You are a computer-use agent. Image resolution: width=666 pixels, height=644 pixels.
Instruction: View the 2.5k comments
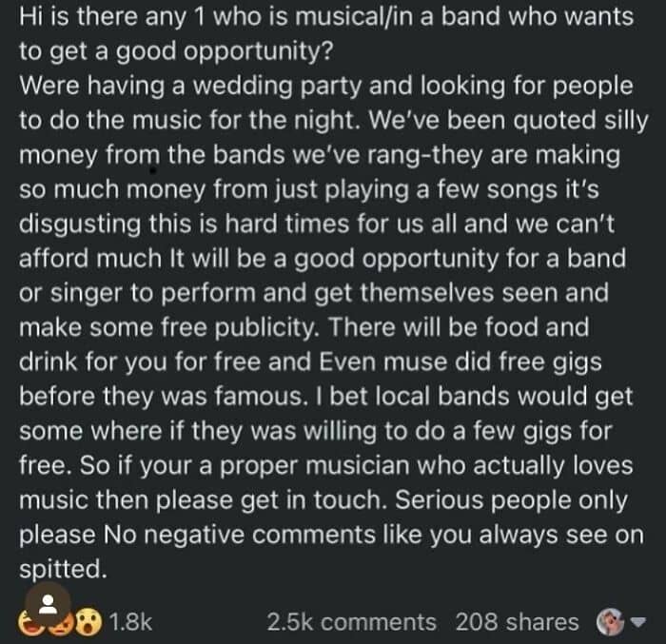tap(351, 623)
